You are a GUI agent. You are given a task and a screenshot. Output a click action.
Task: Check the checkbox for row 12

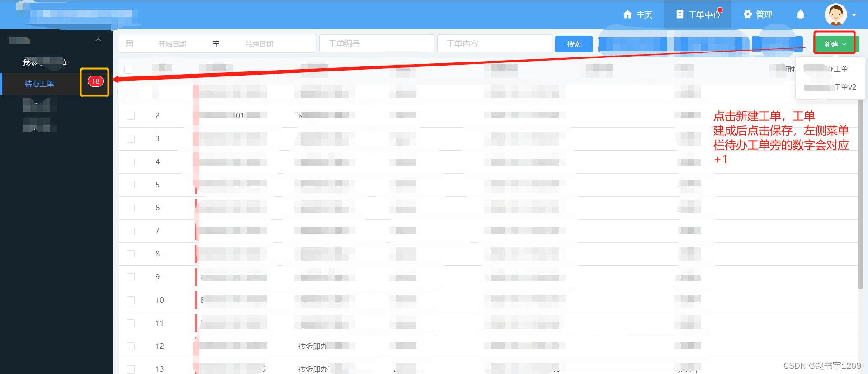click(x=131, y=346)
